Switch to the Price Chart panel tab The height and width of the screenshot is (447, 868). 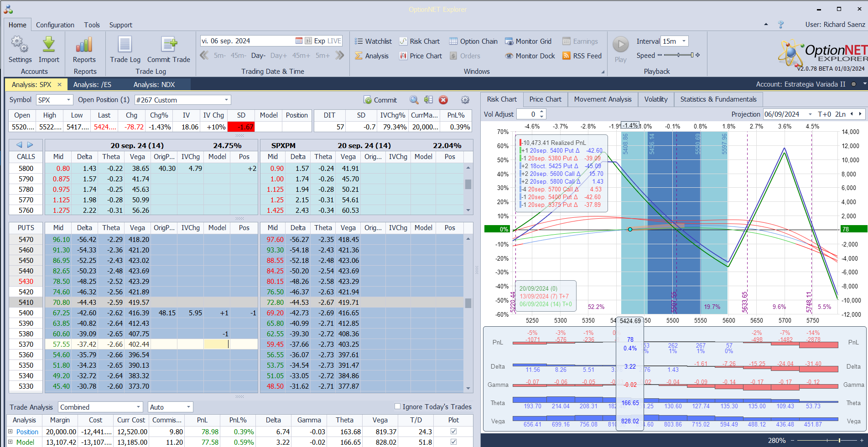coord(546,99)
